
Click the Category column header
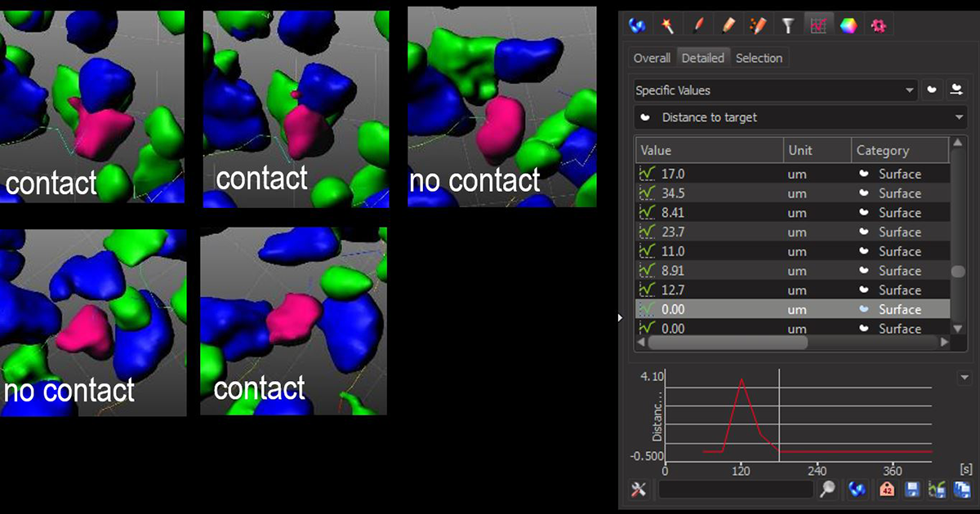coord(897,150)
